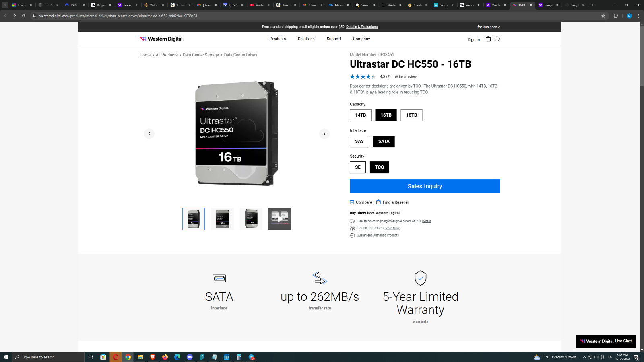Open Western Digital Live Chat
This screenshot has height=362, width=644.
click(x=606, y=341)
